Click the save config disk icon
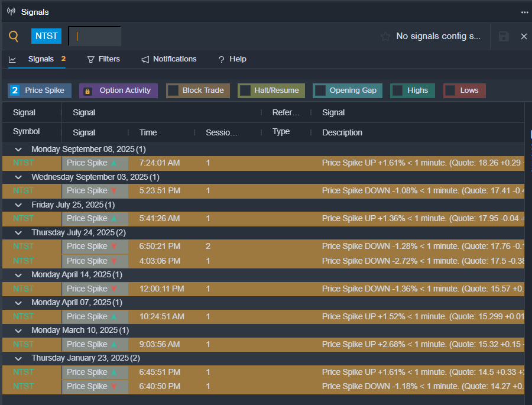 [504, 37]
